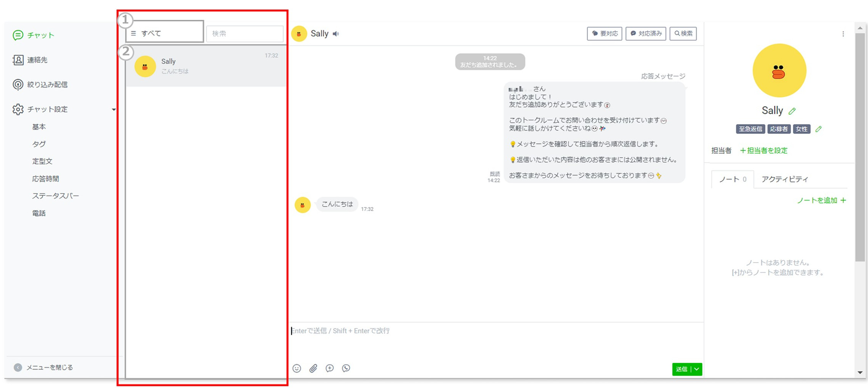
Task: Open the canned reply speech-bubble plus icon
Action: tap(330, 368)
